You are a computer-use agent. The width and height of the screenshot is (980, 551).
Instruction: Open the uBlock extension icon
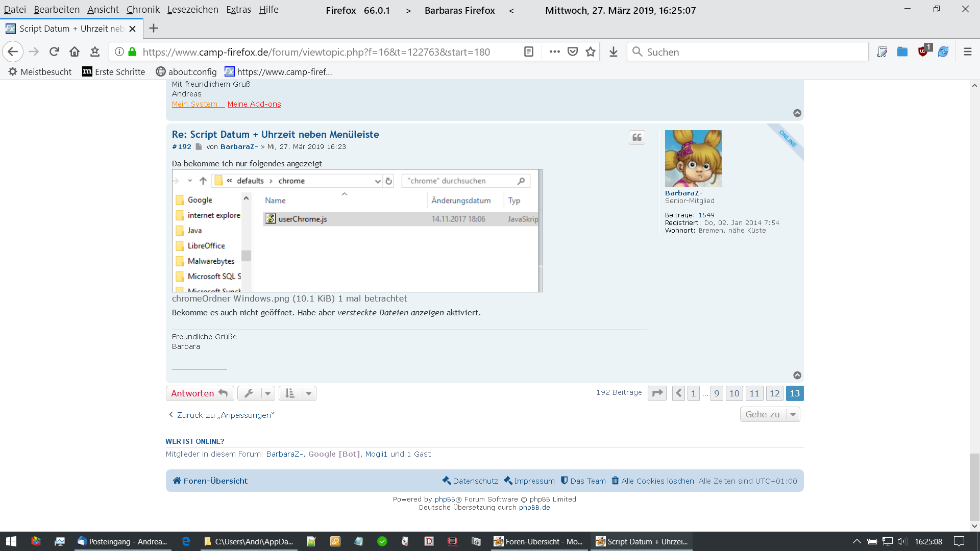pos(923,52)
